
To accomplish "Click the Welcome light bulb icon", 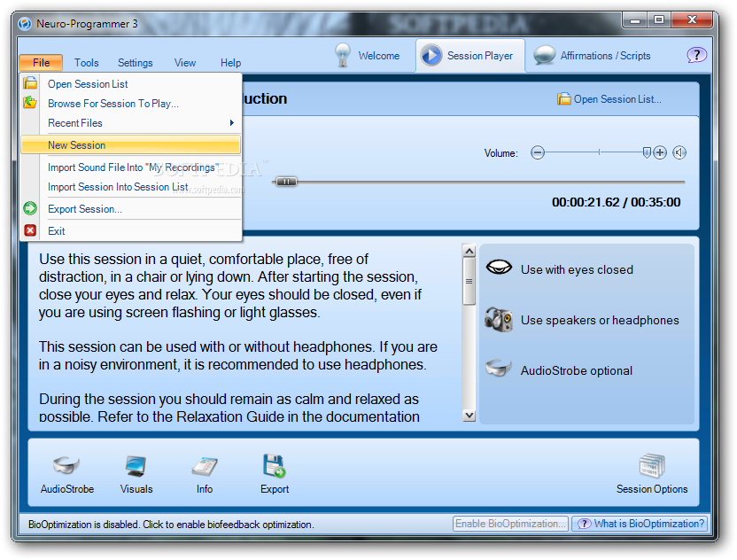I will (343, 55).
